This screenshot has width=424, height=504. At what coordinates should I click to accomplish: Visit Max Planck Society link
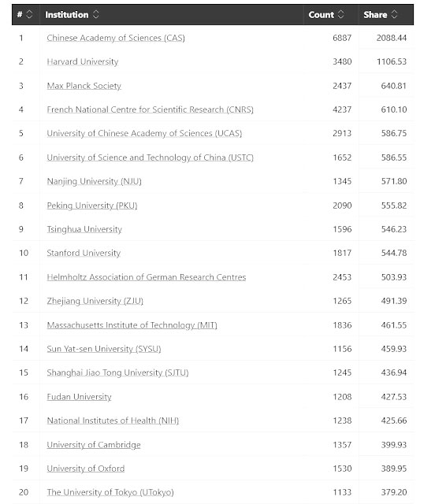(x=84, y=86)
